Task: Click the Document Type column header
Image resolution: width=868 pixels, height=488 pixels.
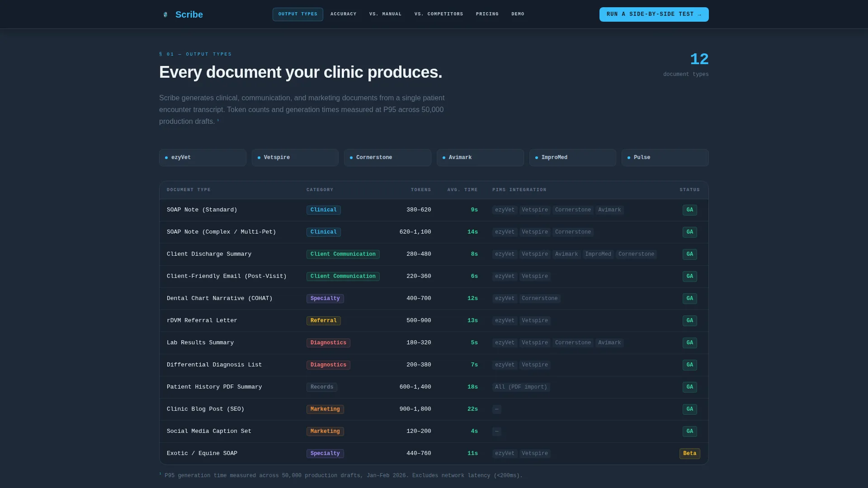Action: point(189,190)
